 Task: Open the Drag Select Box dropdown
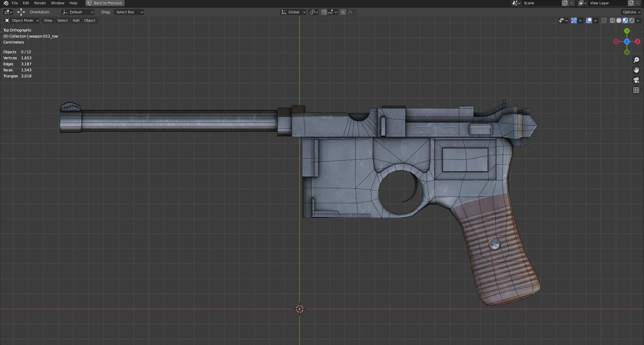click(129, 12)
